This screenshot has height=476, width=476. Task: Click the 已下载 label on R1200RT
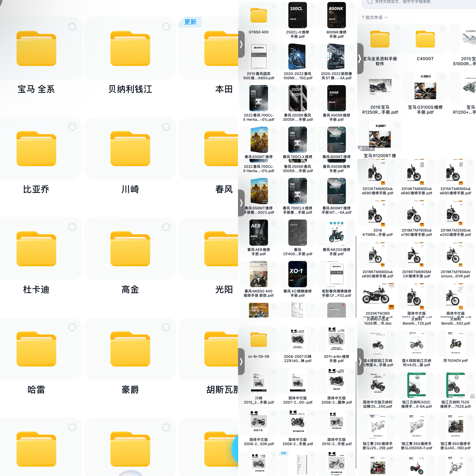coord(366,148)
